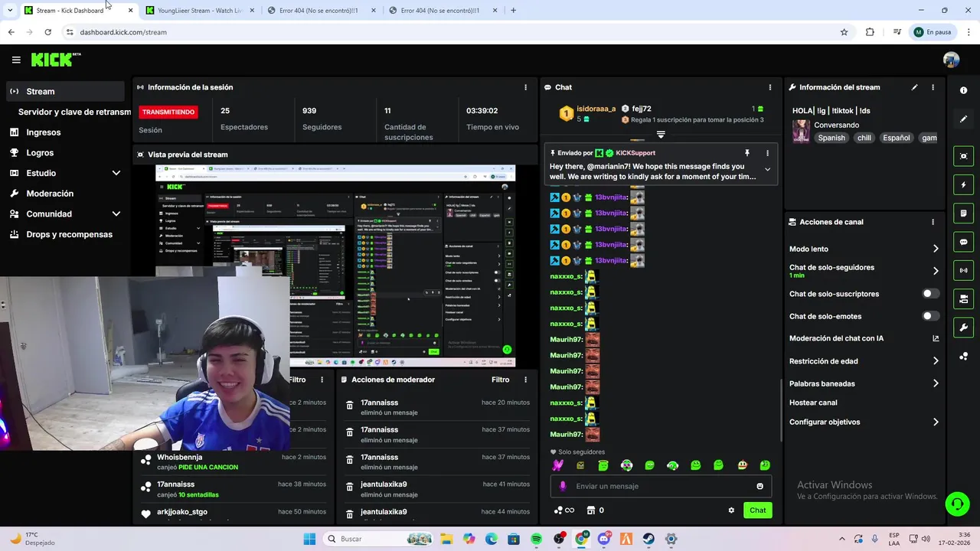Select the Spanish stream tag
Screen dimensions: 980x551
(831, 138)
